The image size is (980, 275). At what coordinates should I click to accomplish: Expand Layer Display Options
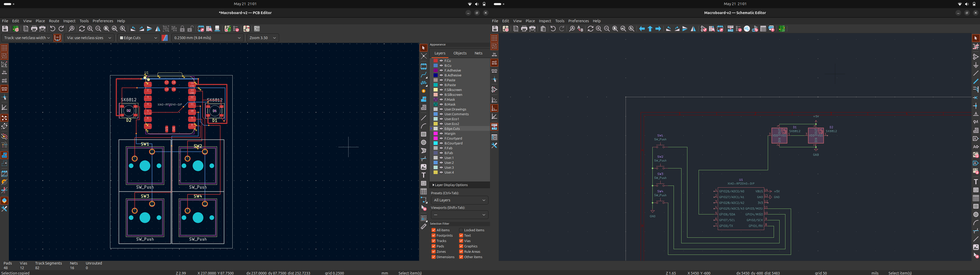[450, 185]
